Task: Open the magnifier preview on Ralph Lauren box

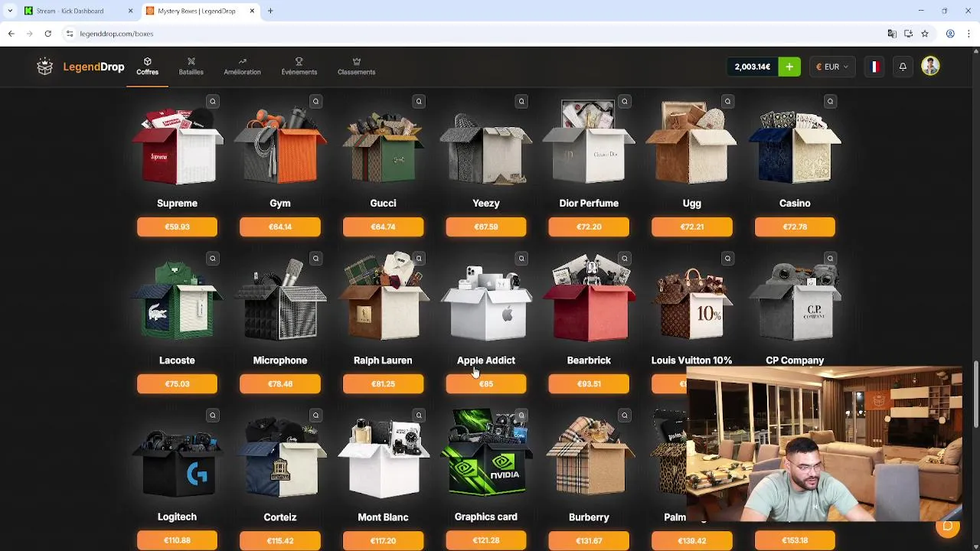Action: [419, 258]
